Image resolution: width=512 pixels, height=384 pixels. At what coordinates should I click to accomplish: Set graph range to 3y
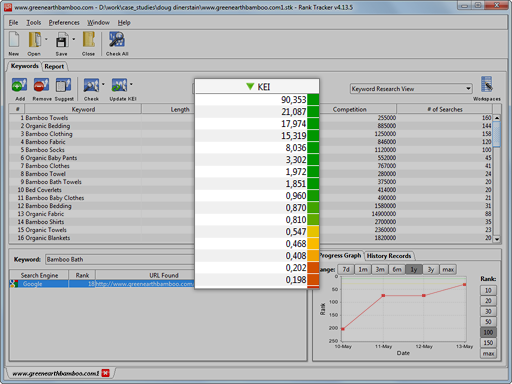click(x=431, y=269)
